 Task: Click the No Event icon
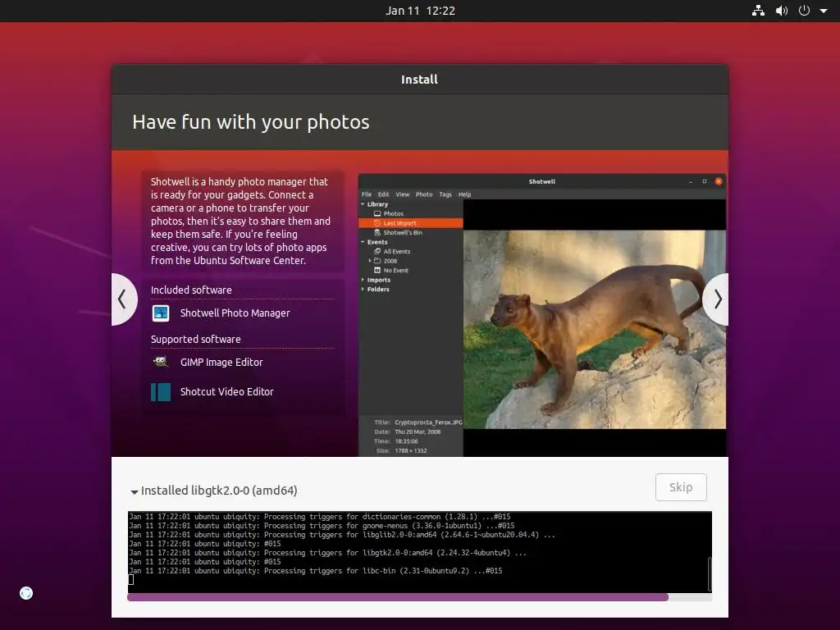click(x=377, y=271)
